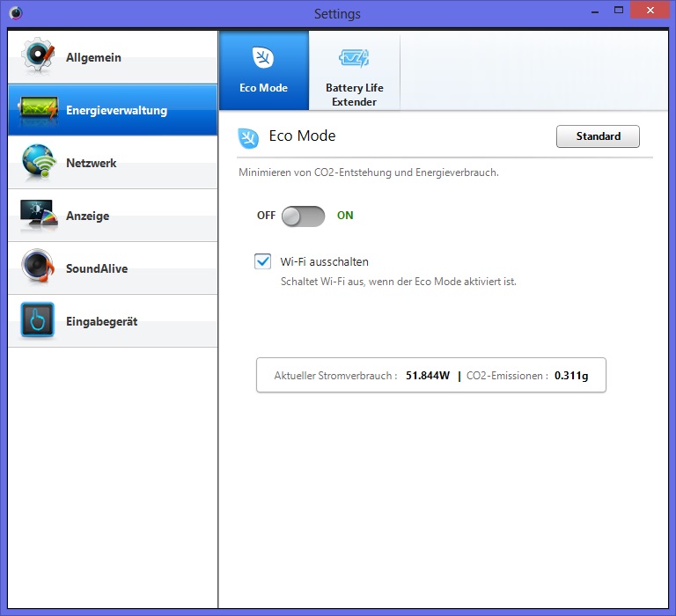Click the Settings app icon in title bar
The width and height of the screenshot is (676, 616).
[16, 13]
